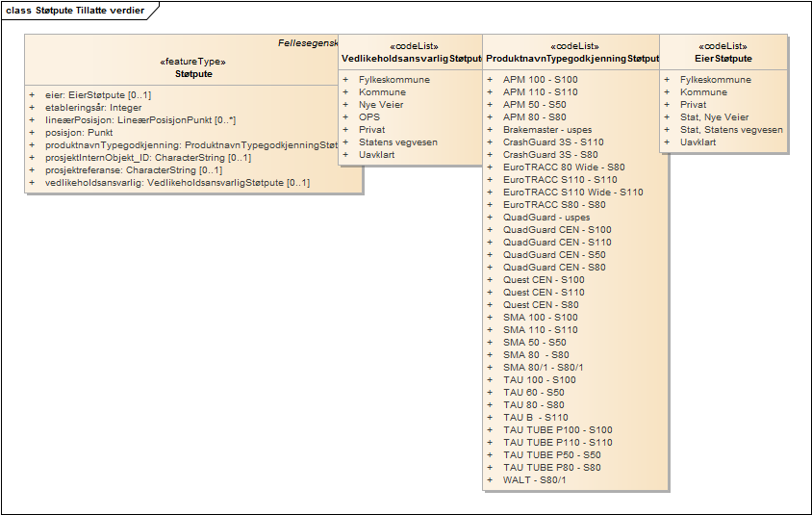
Task: Select 'SMA 80/1 - S80/1' value
Action: [543, 367]
